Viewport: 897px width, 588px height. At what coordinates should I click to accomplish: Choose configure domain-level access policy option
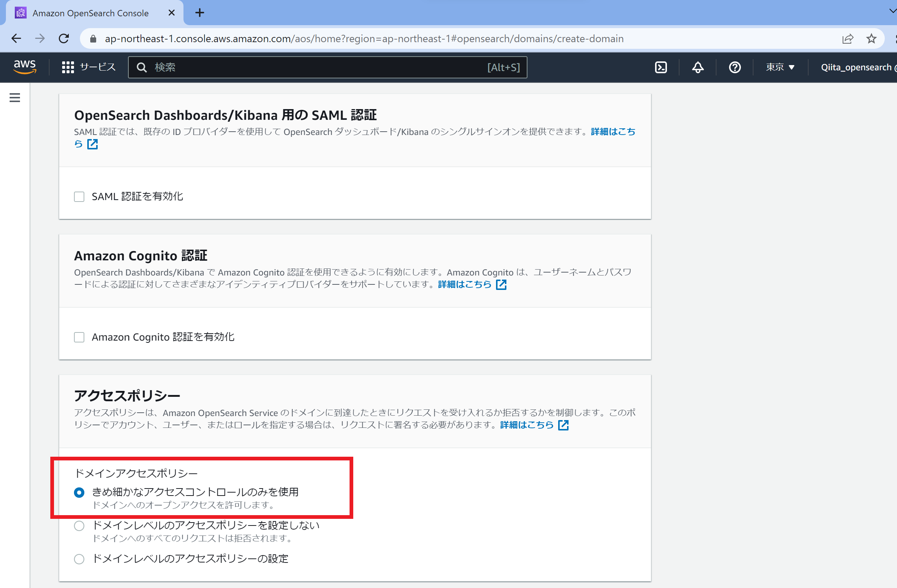[79, 559]
